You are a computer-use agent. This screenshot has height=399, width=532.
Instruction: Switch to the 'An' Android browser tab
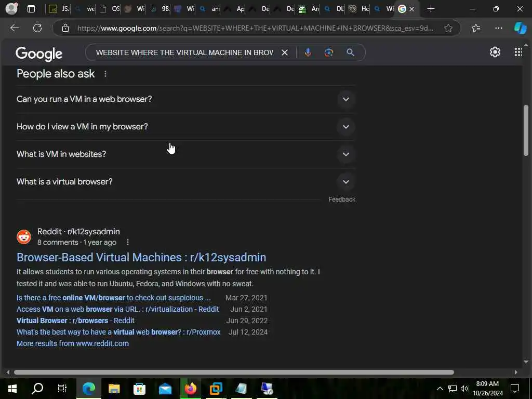(310, 9)
